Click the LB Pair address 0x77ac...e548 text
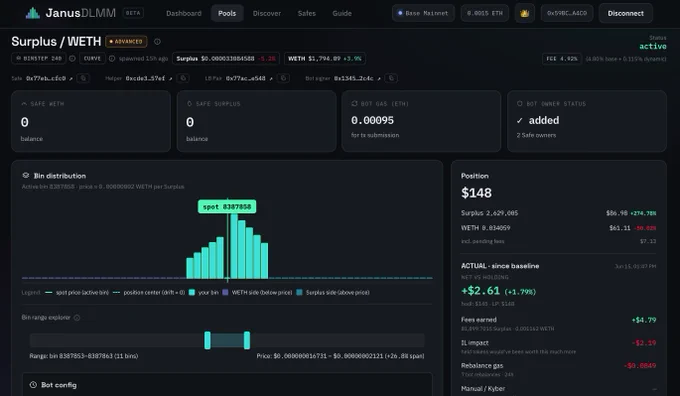Viewport: 680px width, 396px height. 245,79
